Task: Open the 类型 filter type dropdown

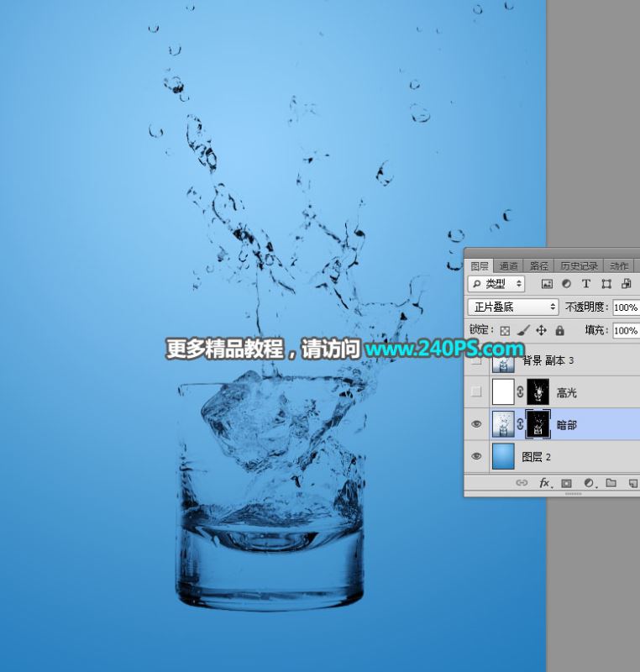Action: click(x=496, y=284)
